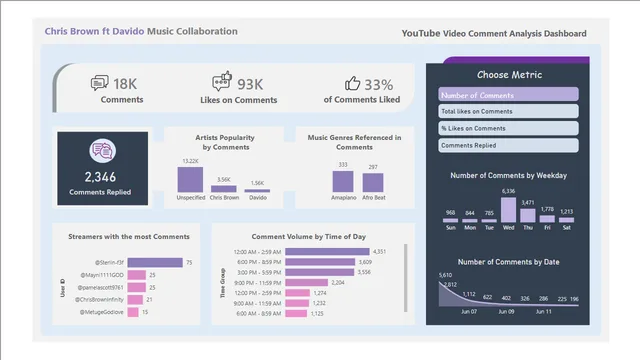Image resolution: width=640 pixels, height=360 pixels.
Task: Click the 6:00 AM - 8:59 AM time bar
Action: coord(296,313)
